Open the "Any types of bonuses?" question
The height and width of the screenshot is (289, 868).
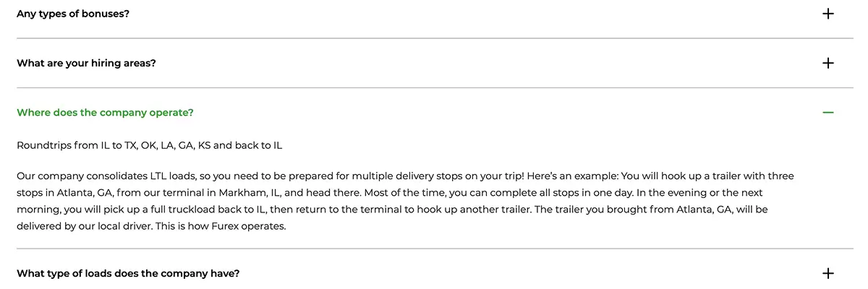pos(73,13)
